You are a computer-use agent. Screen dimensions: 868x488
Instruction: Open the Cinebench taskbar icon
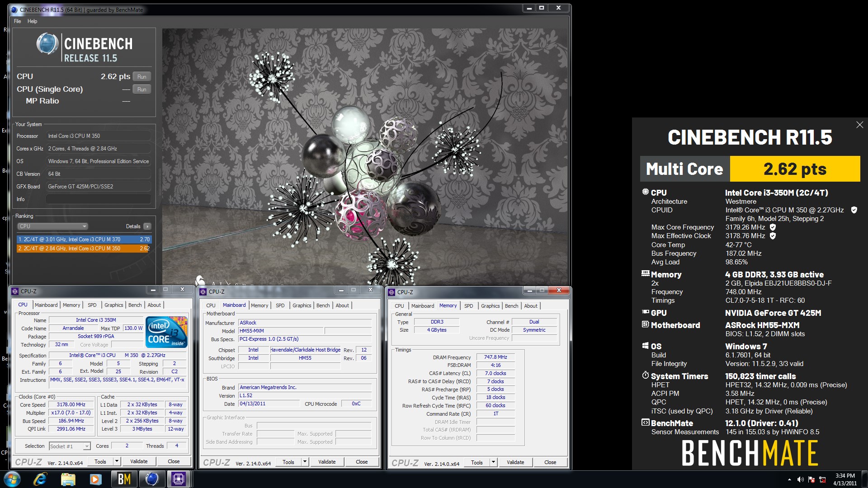coord(151,479)
